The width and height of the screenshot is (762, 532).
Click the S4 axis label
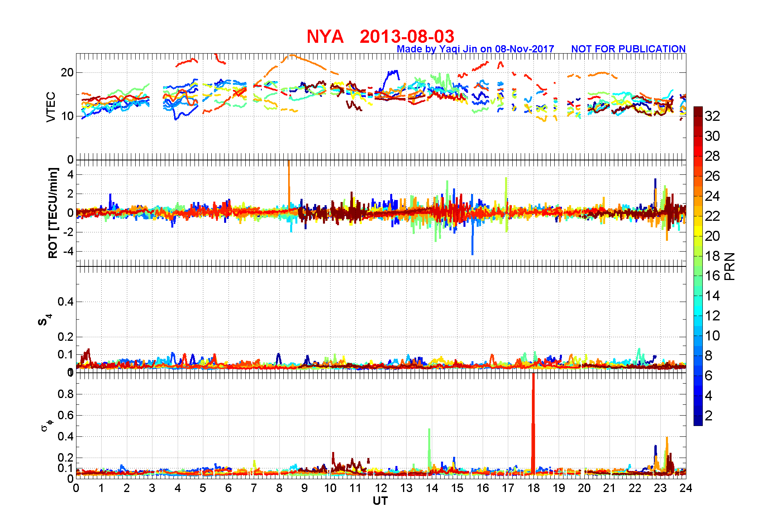coord(44,320)
